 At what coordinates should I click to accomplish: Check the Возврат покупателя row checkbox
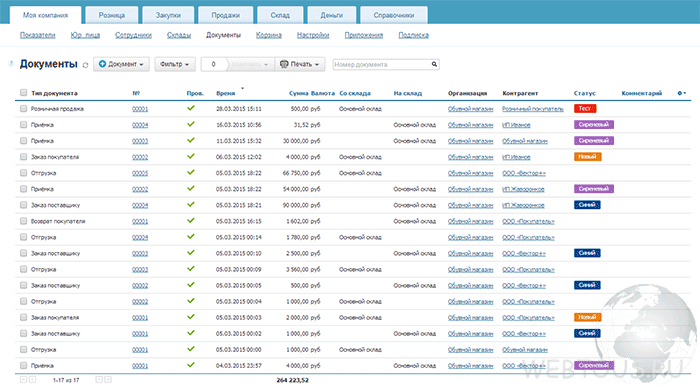pos(23,221)
